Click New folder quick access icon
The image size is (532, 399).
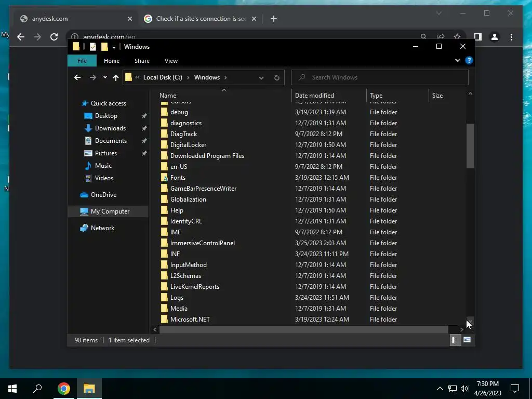click(x=104, y=47)
